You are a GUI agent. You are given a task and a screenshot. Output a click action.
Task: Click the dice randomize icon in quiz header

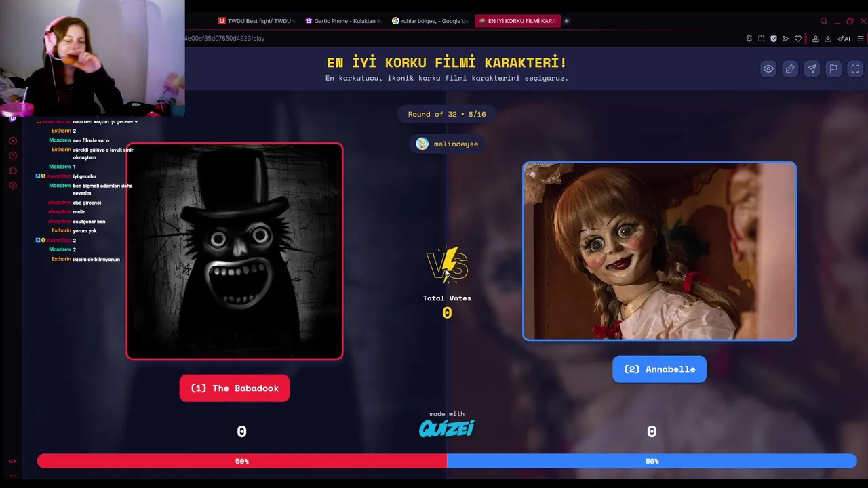(790, 68)
